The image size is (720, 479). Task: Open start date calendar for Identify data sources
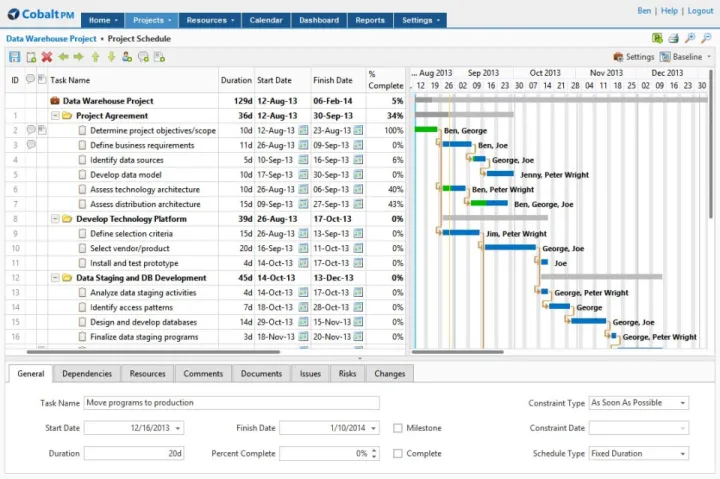[303, 160]
